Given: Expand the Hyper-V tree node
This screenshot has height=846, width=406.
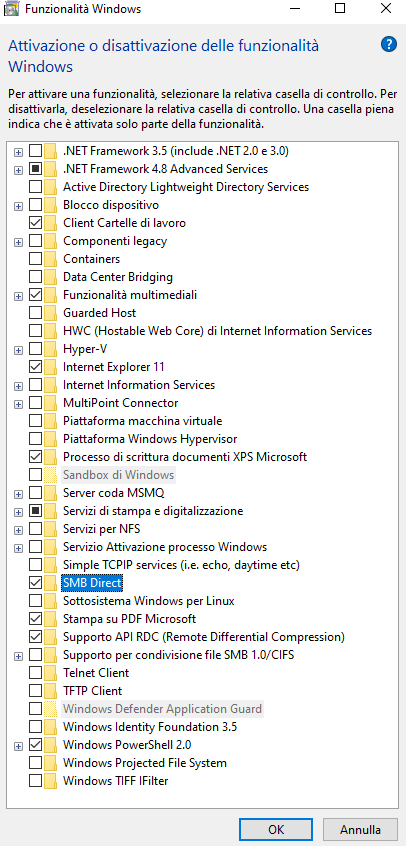Looking at the screenshot, I should click(19, 350).
